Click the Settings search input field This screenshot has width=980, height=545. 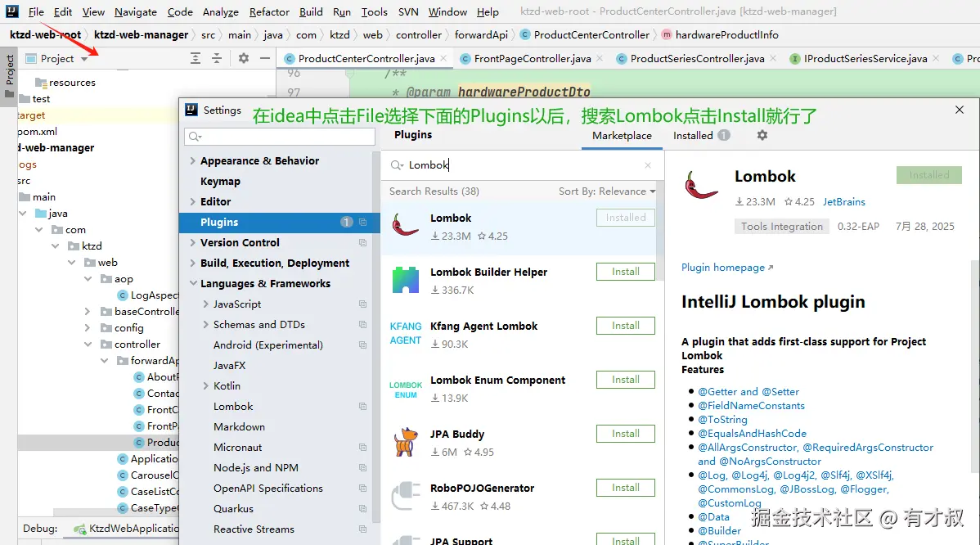280,136
